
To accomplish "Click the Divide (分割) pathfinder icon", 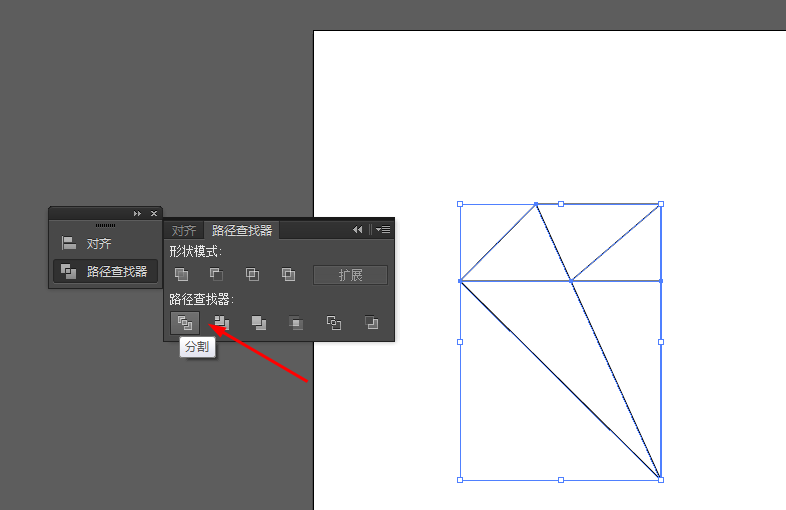I will (x=185, y=323).
